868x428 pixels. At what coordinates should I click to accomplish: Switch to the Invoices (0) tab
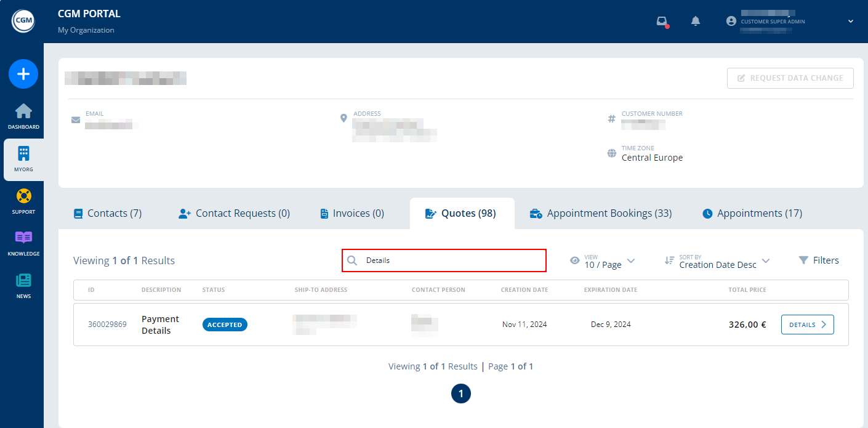pyautogui.click(x=352, y=214)
